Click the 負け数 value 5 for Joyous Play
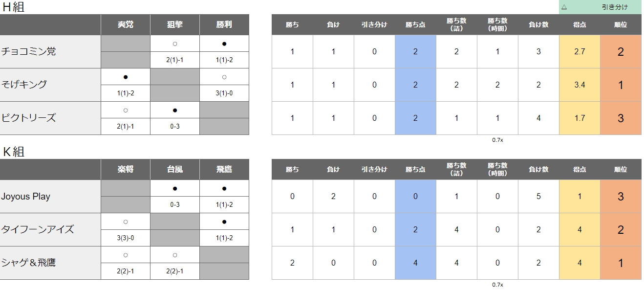The width and height of the screenshot is (644, 291). coord(538,196)
